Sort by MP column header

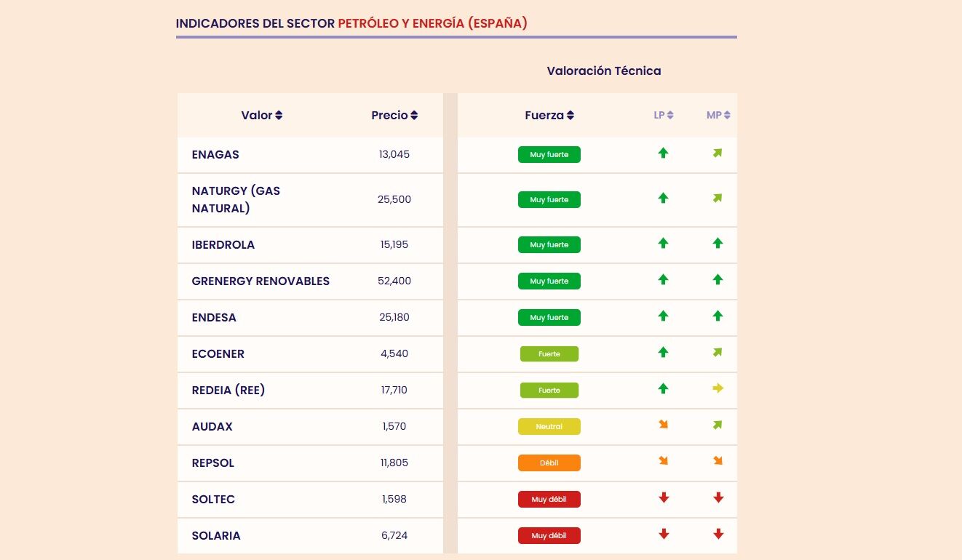(x=717, y=115)
